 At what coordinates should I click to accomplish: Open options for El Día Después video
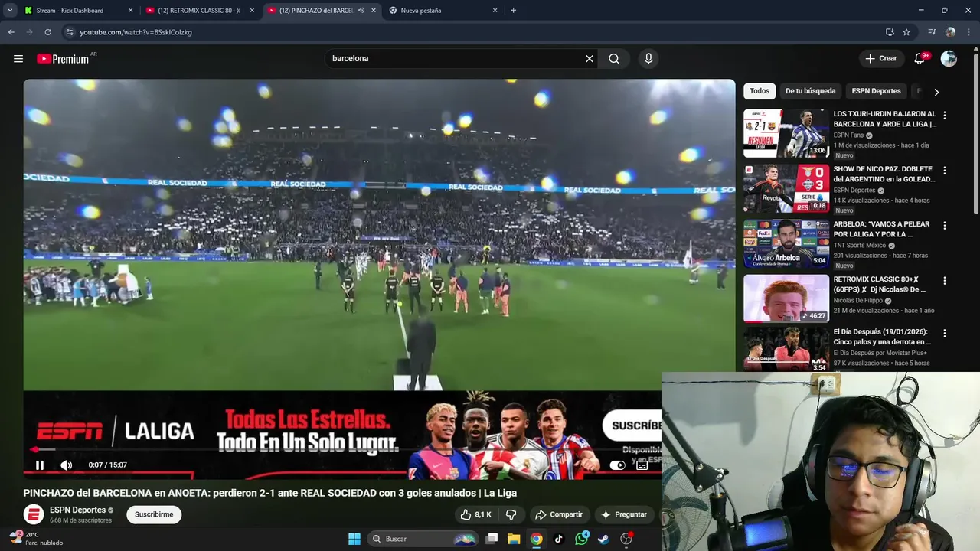[944, 333]
